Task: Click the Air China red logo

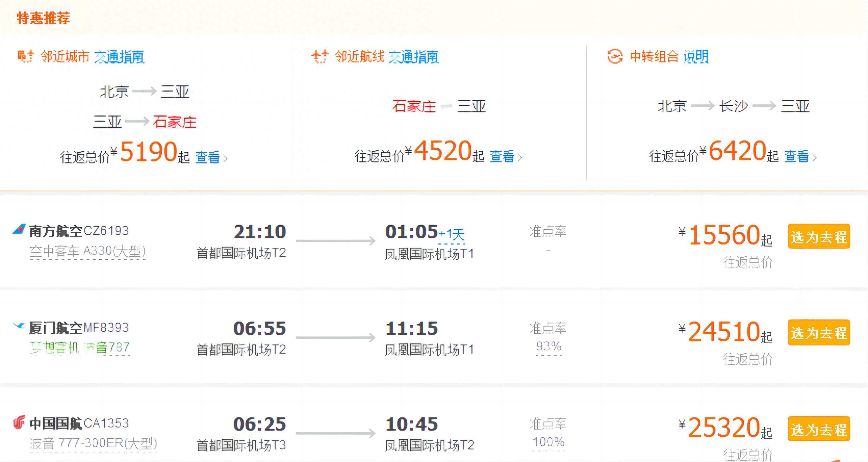Action: pos(19,422)
